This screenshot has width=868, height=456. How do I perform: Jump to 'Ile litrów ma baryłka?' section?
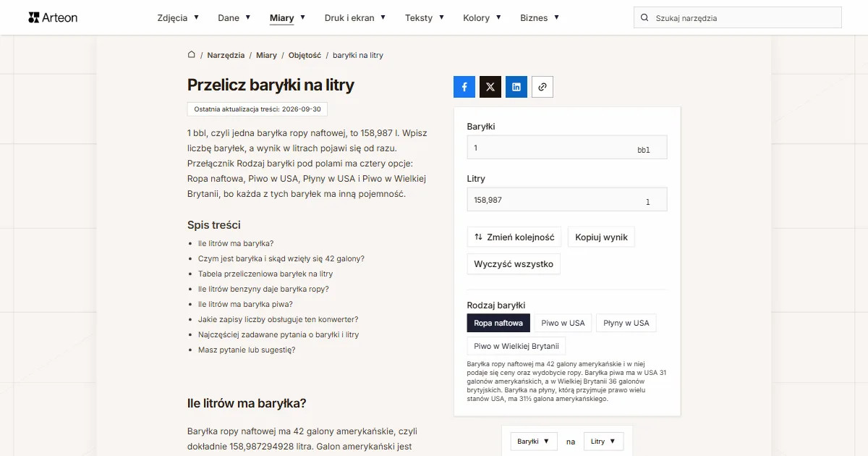tap(236, 244)
